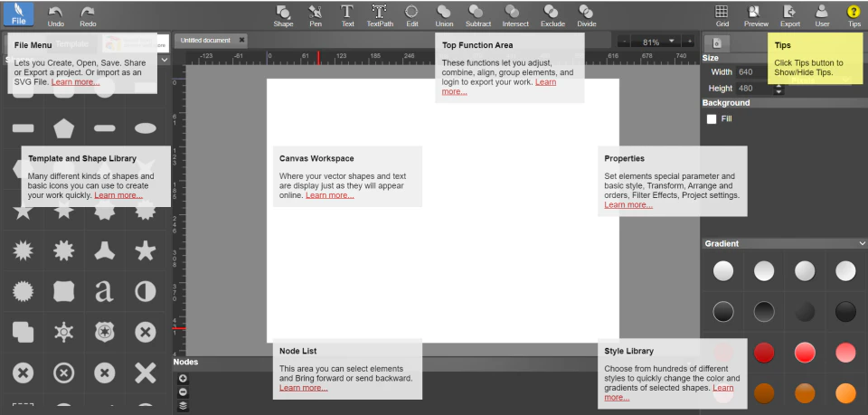Apply the Union operation
Image resolution: width=868 pixels, height=415 pixels.
[444, 16]
